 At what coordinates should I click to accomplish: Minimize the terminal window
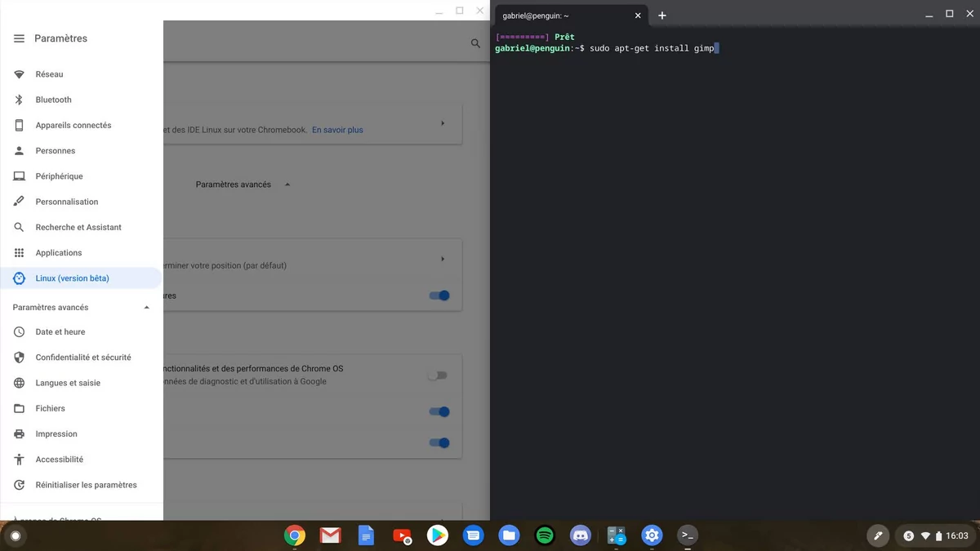(x=929, y=14)
